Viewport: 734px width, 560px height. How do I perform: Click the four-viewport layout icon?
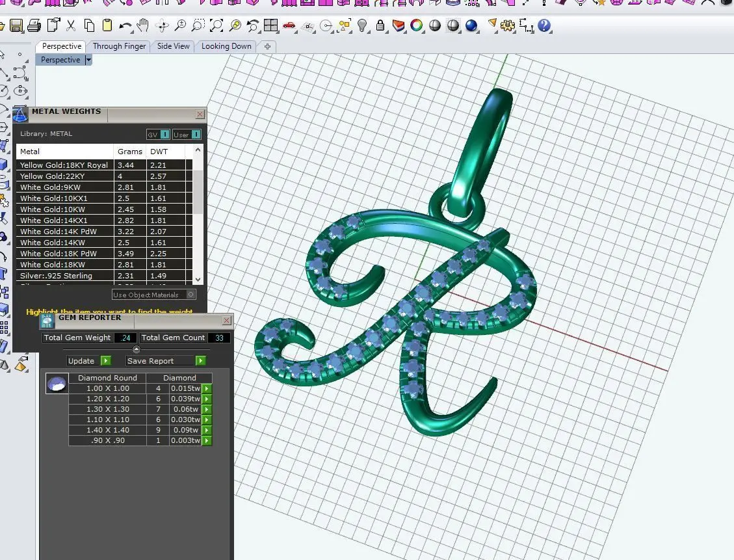(271, 25)
